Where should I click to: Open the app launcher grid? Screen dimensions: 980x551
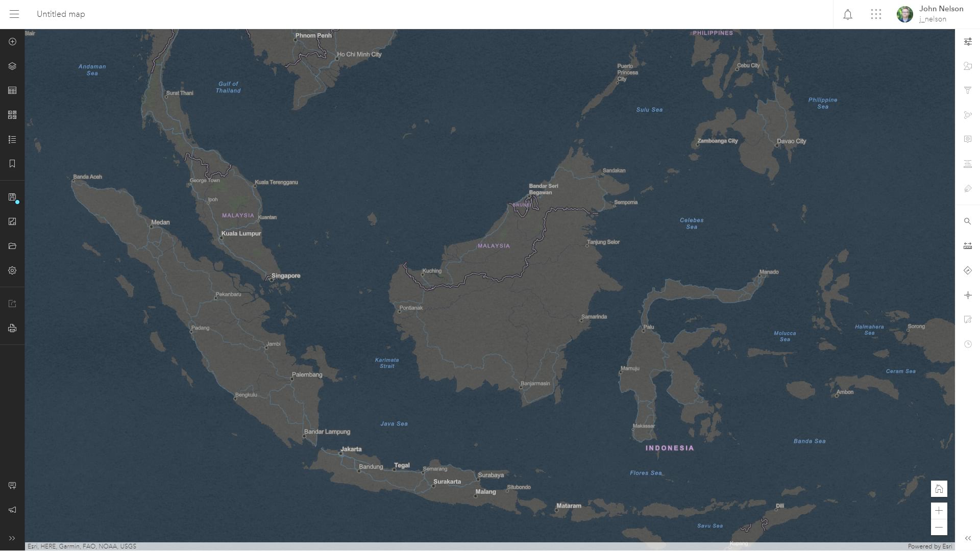876,14
